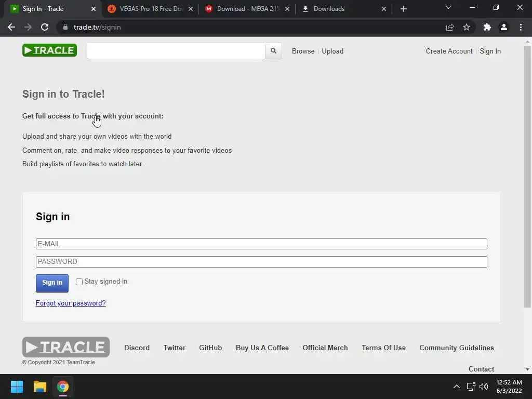
Task: Click the blue Sign in button
Action: (52, 283)
